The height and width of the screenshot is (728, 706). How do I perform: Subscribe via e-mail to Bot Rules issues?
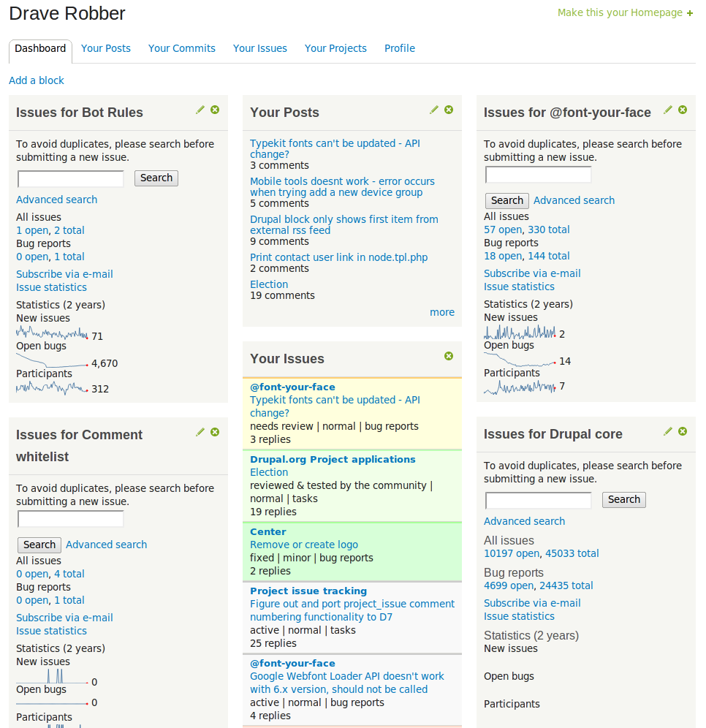64,274
